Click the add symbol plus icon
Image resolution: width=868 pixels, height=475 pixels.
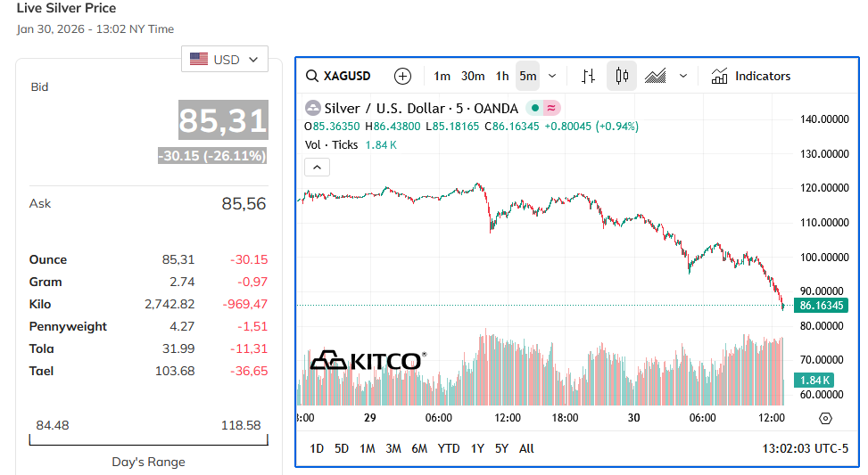click(402, 77)
